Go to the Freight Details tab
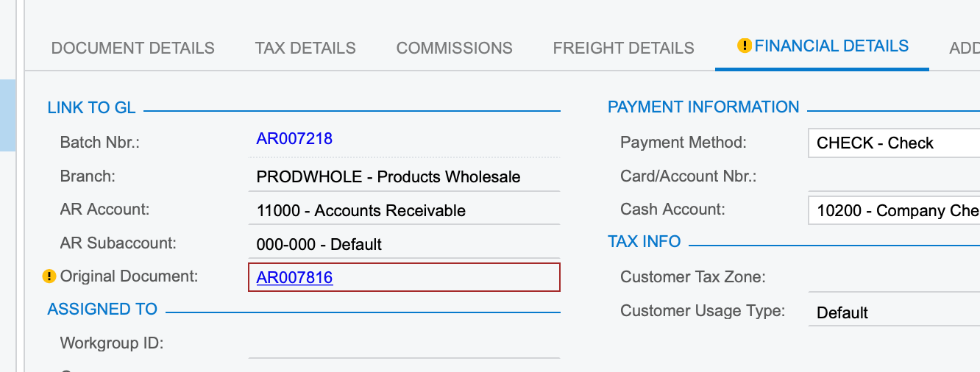 pos(624,48)
